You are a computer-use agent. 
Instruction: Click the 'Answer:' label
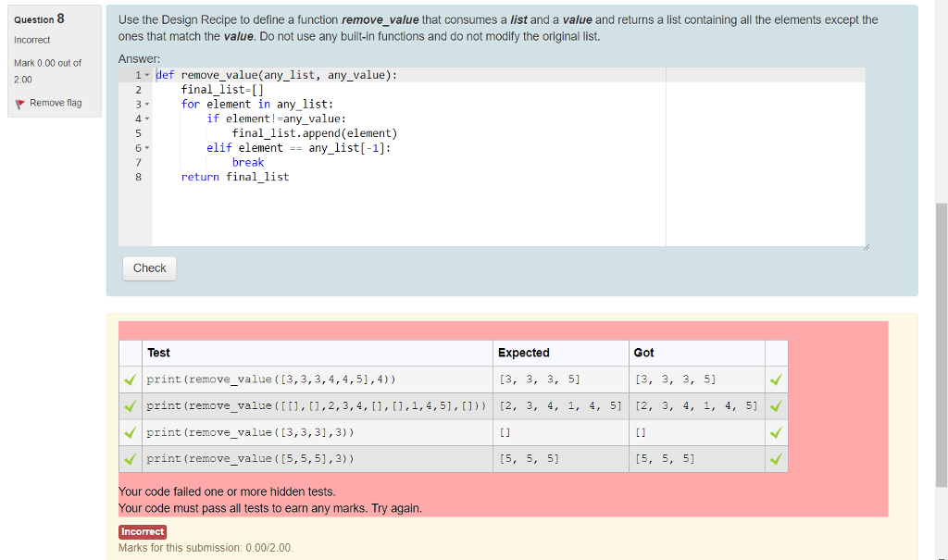pyautogui.click(x=139, y=58)
